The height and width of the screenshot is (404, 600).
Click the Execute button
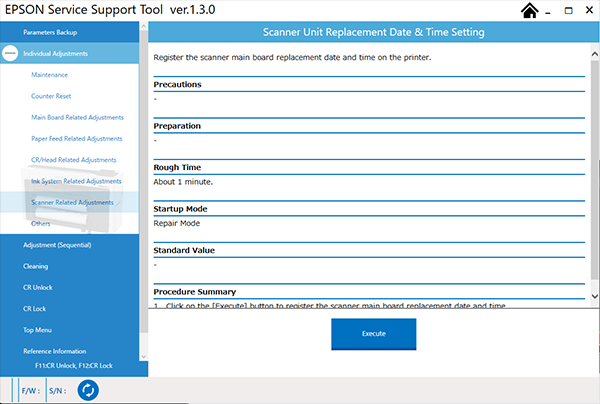[x=373, y=334]
